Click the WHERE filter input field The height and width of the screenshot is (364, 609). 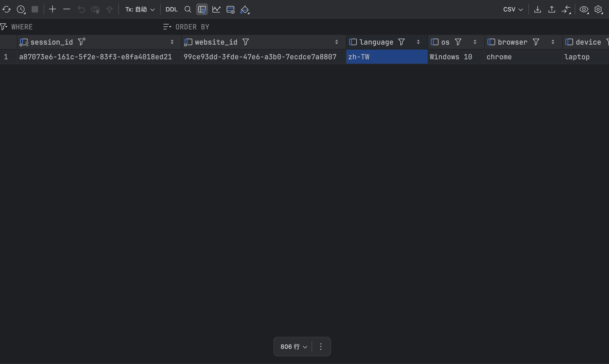[82, 27]
